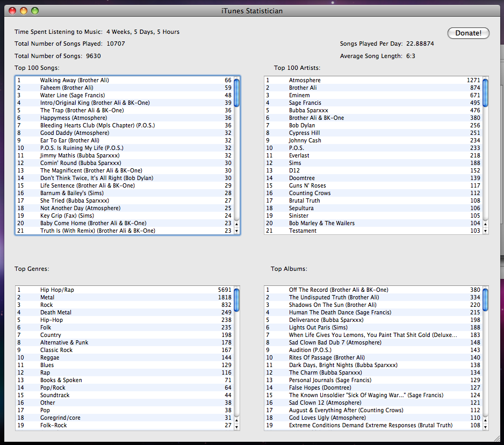
Task: Click the Top 100 Artists scrollbar thumb
Action: point(485,92)
